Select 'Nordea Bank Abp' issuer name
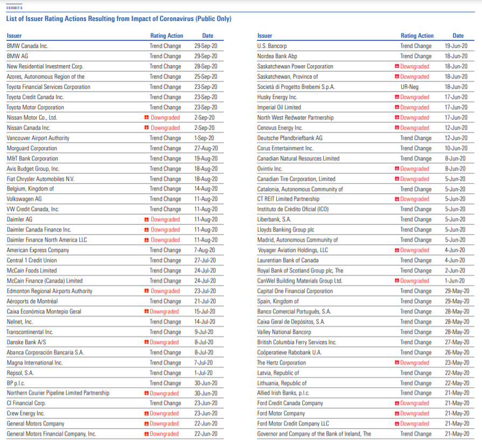 (277, 56)
